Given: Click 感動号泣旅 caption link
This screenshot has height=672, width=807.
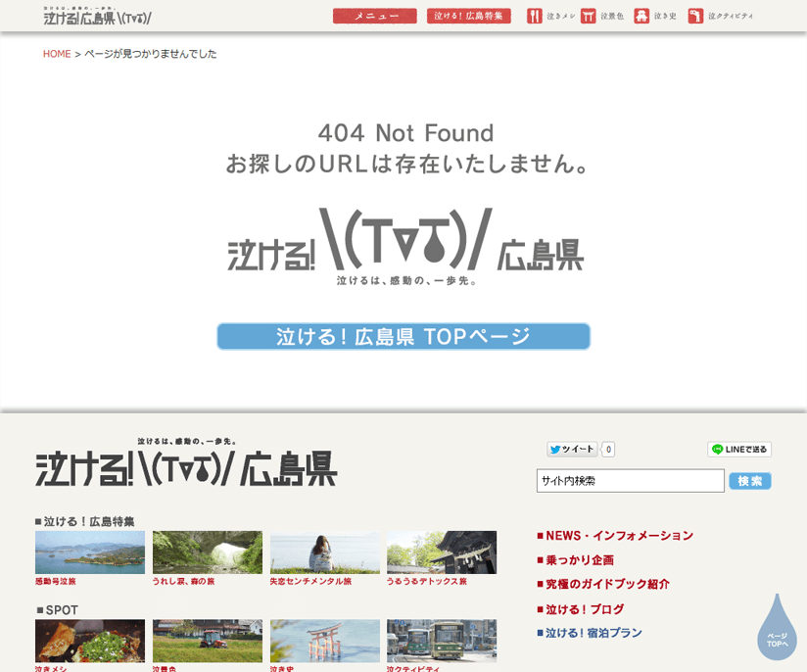Looking at the screenshot, I should click(56, 581).
